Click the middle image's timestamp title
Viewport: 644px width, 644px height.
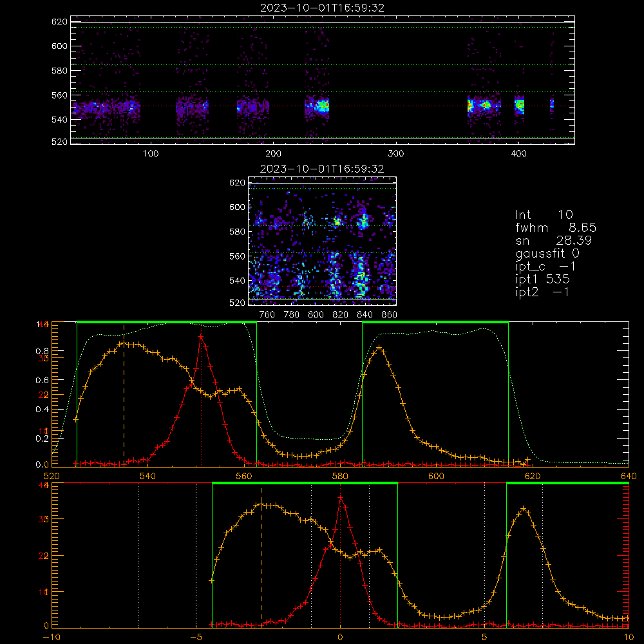tap(322, 169)
